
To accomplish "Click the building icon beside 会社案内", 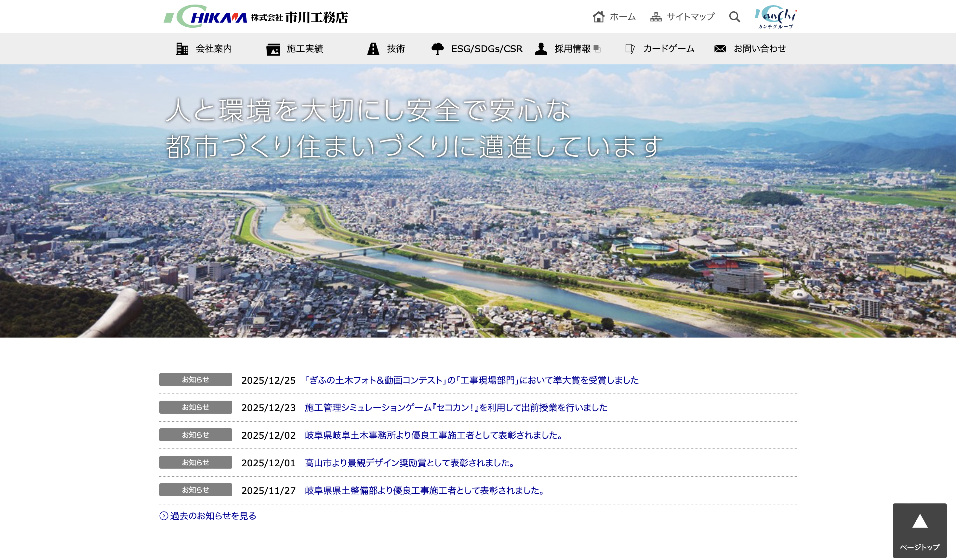I will point(182,48).
